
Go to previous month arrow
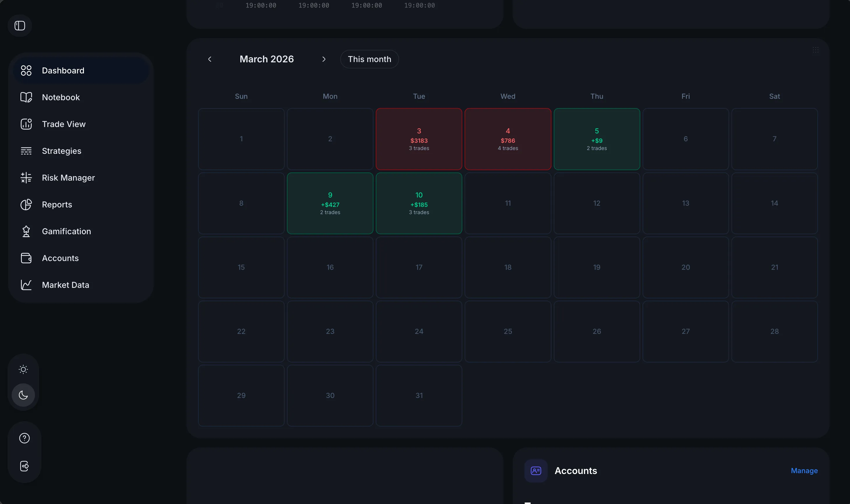210,59
